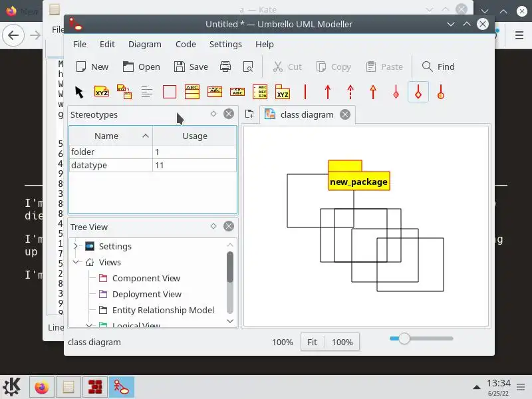
Task: Select the Composition filled-diamond tool
Action: tap(396, 92)
